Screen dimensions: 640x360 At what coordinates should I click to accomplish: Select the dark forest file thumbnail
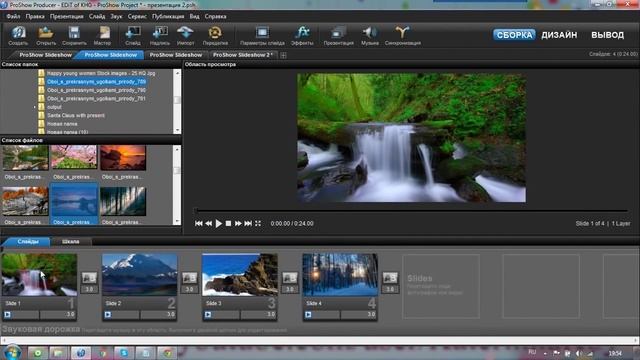123,201
